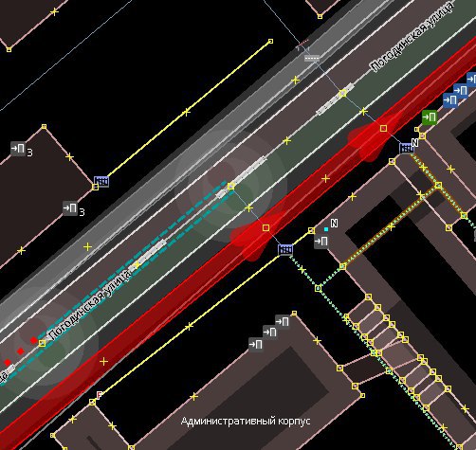Click the middle of three stacked gray entrance icons
This screenshot has width=476, height=450.
(270, 333)
